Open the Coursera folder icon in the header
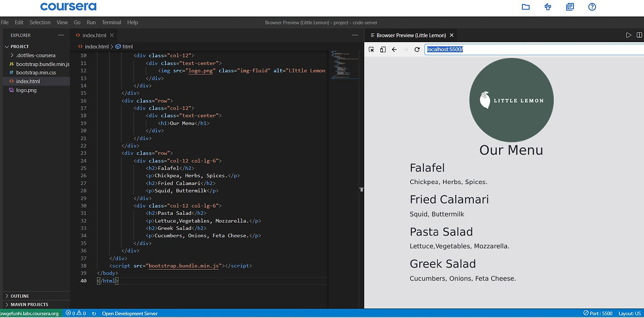The width and height of the screenshot is (644, 318). [x=526, y=7]
